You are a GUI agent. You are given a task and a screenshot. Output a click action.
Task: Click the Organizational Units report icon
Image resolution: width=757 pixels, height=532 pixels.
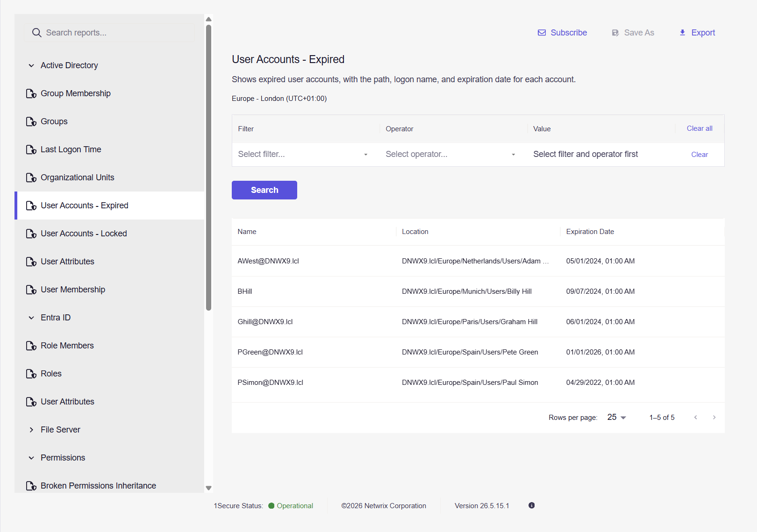point(31,177)
